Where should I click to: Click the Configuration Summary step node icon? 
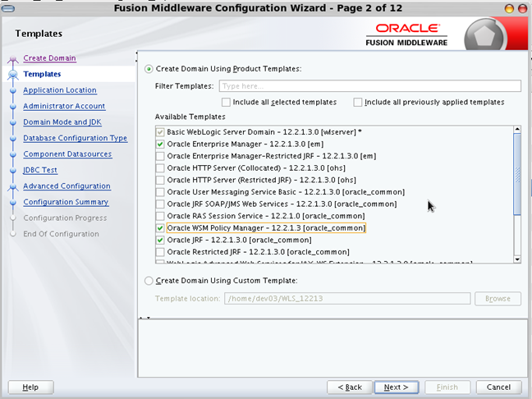click(x=13, y=203)
